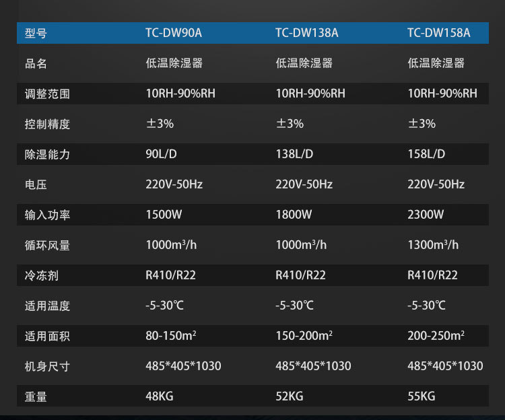The width and height of the screenshot is (505, 420).
Task: Click R410/R22 refrigerant for TC-DW158A
Action: pos(432,275)
